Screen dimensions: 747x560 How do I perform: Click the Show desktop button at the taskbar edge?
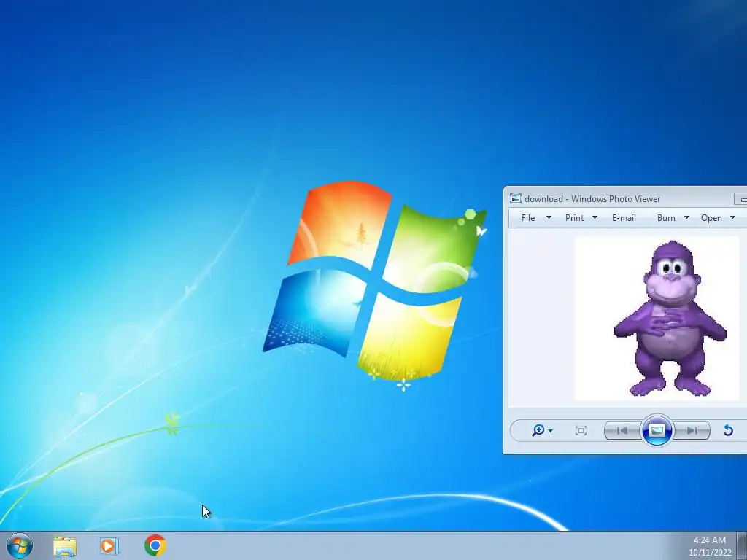pyautogui.click(x=742, y=545)
